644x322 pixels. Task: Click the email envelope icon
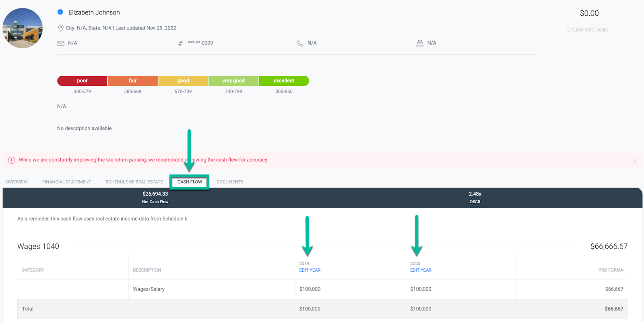click(61, 43)
